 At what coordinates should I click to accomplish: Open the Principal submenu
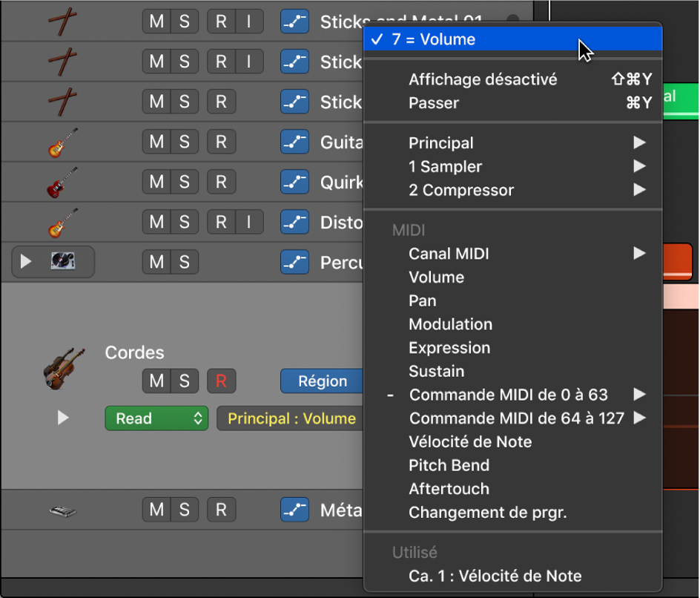tap(512, 143)
